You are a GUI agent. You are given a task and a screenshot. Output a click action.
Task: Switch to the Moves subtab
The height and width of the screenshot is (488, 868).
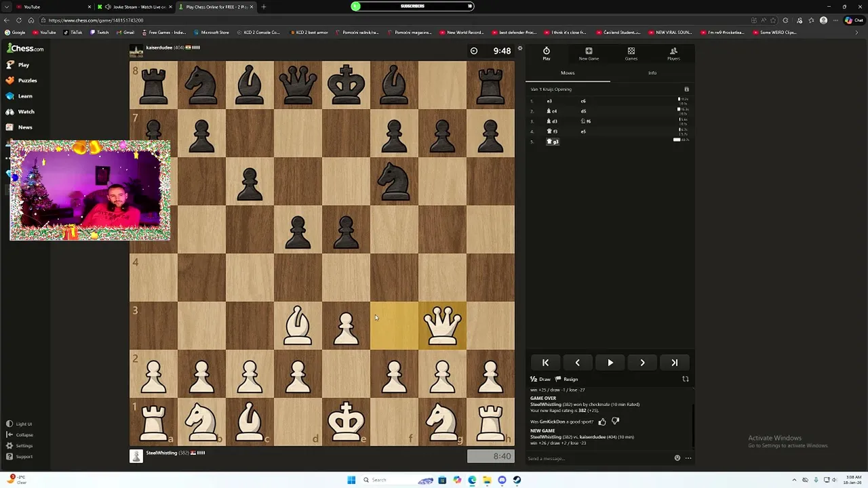point(568,73)
